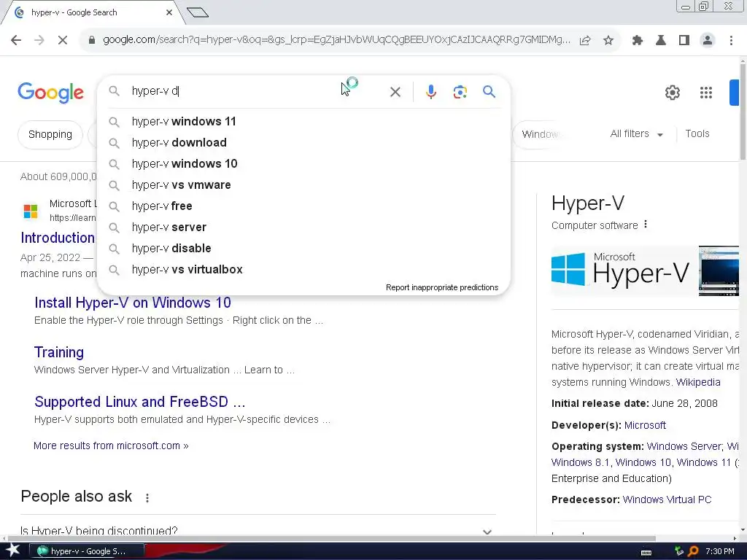Screen dimensions: 747x560
Task: Open People also ask options dots
Action: point(147,497)
